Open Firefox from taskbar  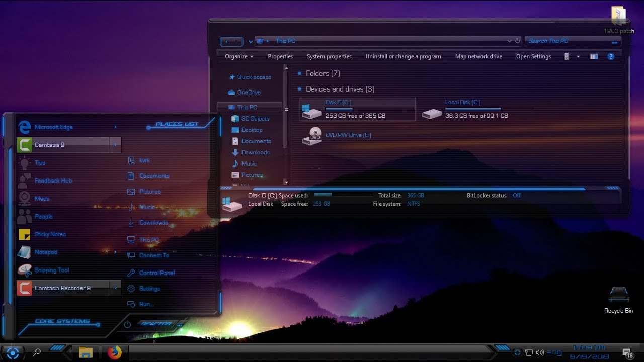click(x=114, y=353)
